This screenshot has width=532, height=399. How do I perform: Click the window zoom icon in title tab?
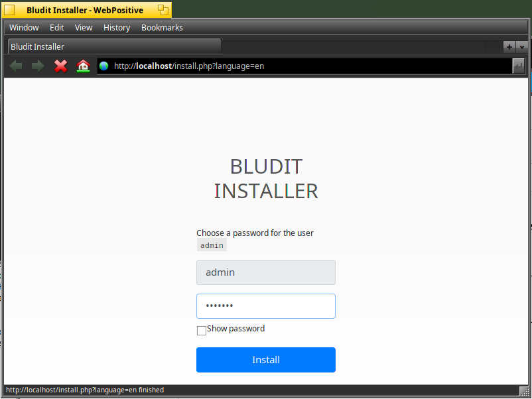click(163, 10)
